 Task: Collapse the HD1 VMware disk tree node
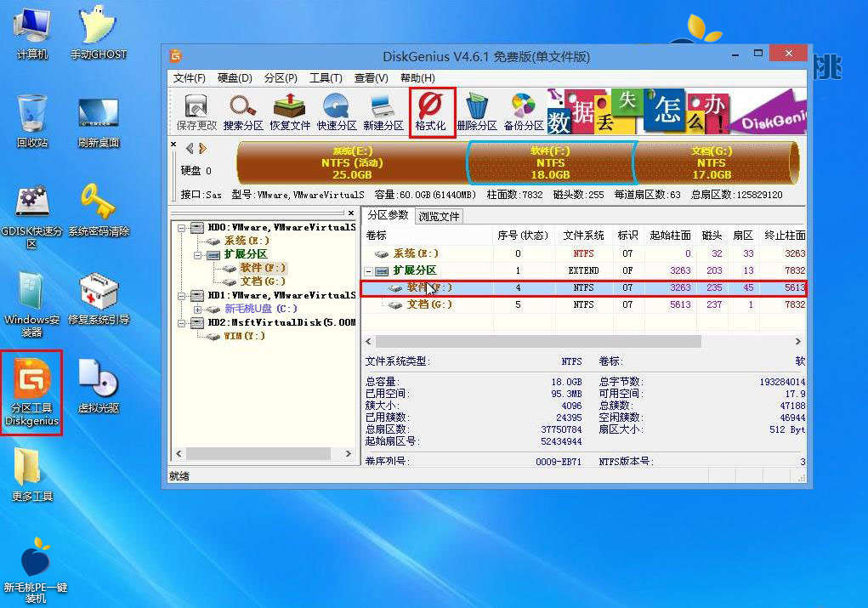pyautogui.click(x=182, y=296)
